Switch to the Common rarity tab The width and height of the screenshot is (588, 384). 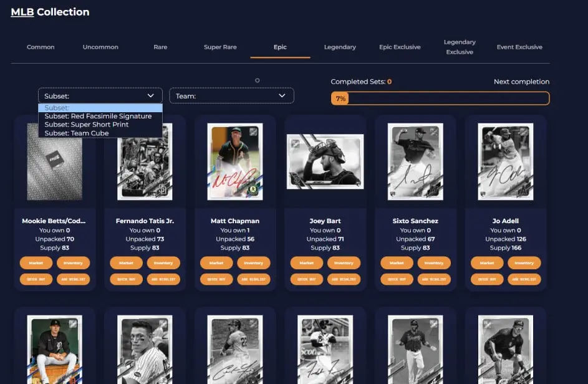(x=41, y=47)
